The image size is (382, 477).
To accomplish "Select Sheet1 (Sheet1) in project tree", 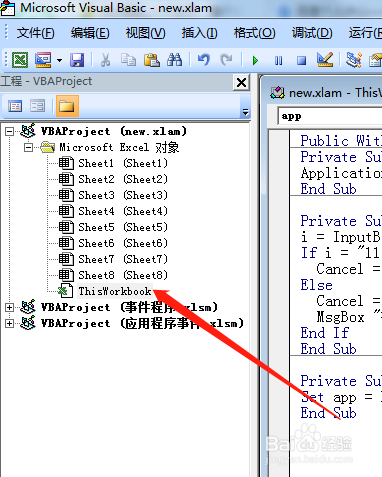I will click(x=123, y=163).
